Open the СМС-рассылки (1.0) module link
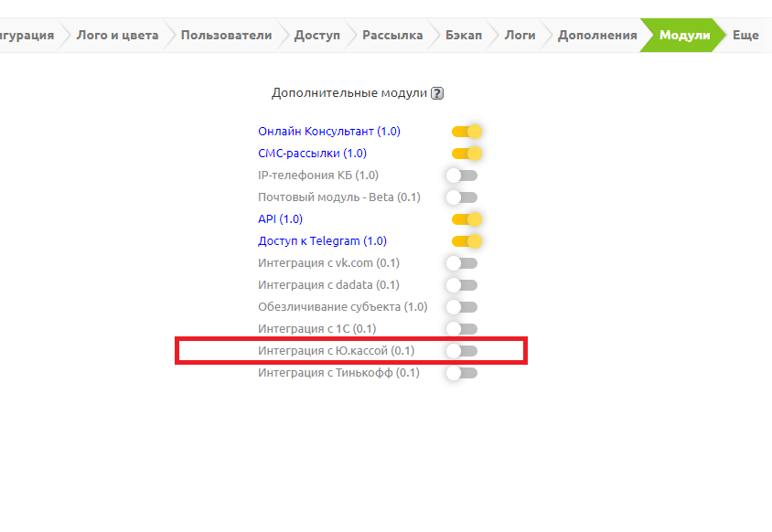Image resolution: width=772 pixels, height=532 pixels. 312,154
